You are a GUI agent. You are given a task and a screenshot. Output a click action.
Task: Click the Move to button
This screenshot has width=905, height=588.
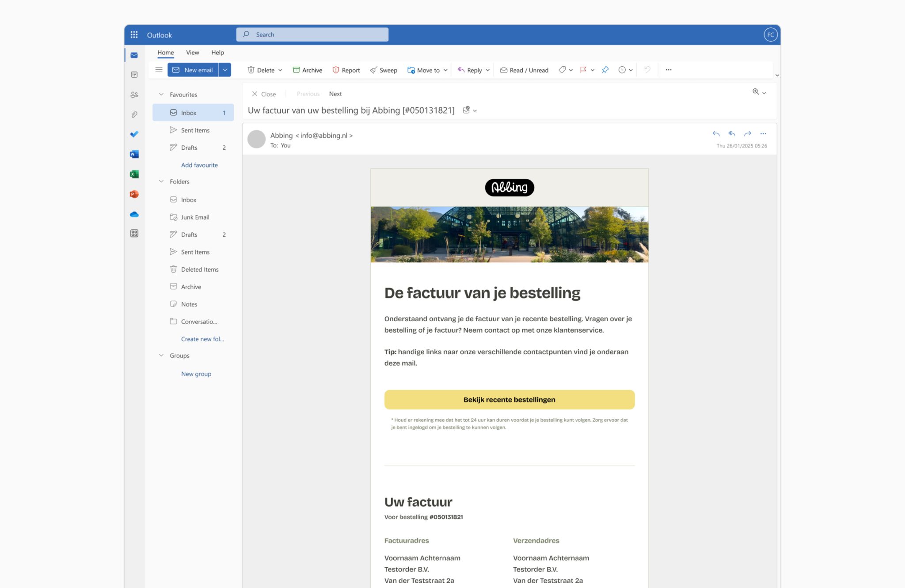(423, 70)
